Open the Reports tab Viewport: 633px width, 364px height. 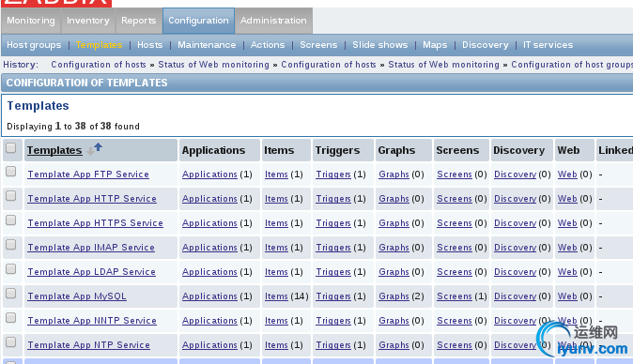pyautogui.click(x=138, y=21)
